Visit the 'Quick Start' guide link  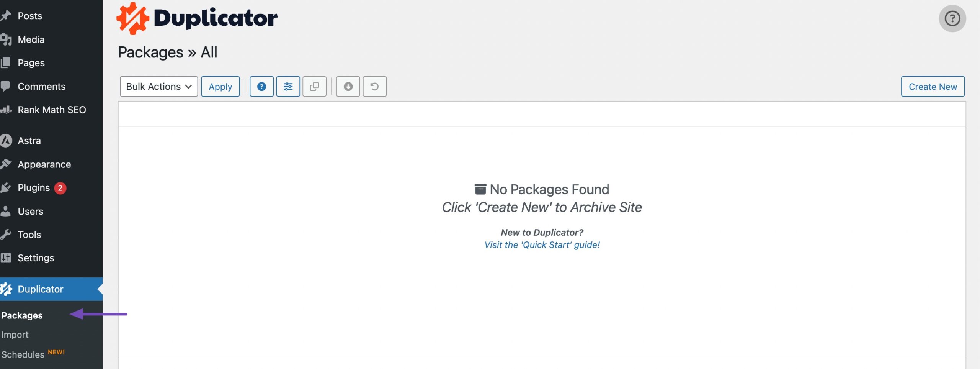[542, 245]
